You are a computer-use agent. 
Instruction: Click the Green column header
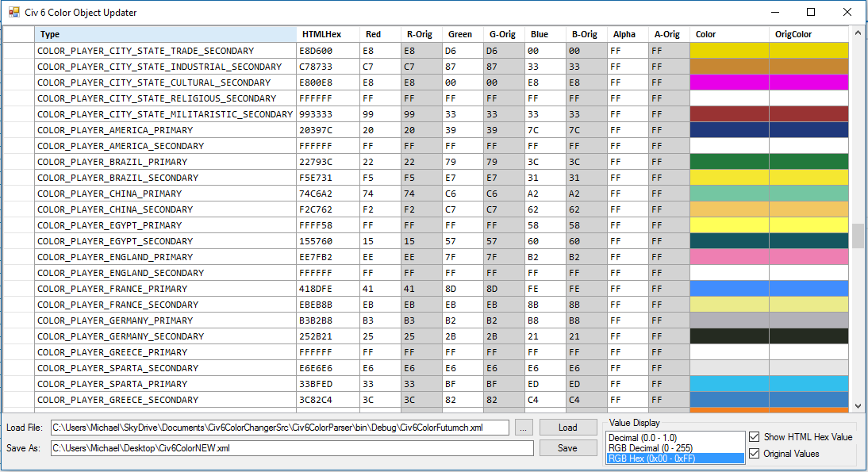click(x=463, y=34)
